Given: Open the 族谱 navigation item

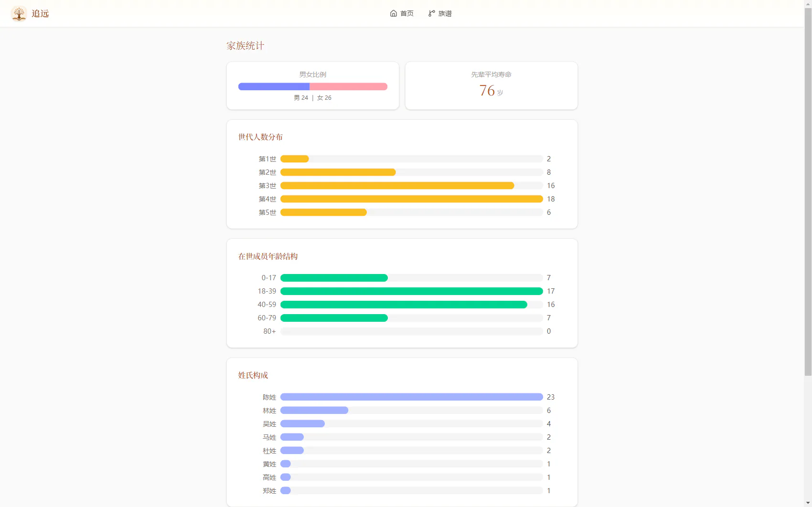Looking at the screenshot, I should coord(440,13).
